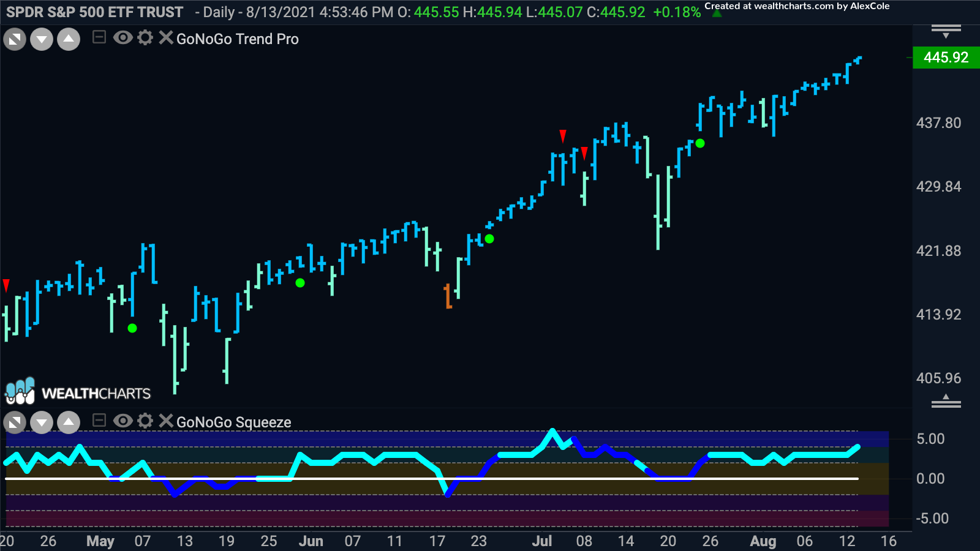The width and height of the screenshot is (980, 551).
Task: Click the down arrow on GoNoGo Trend Pro header
Action: tap(40, 38)
